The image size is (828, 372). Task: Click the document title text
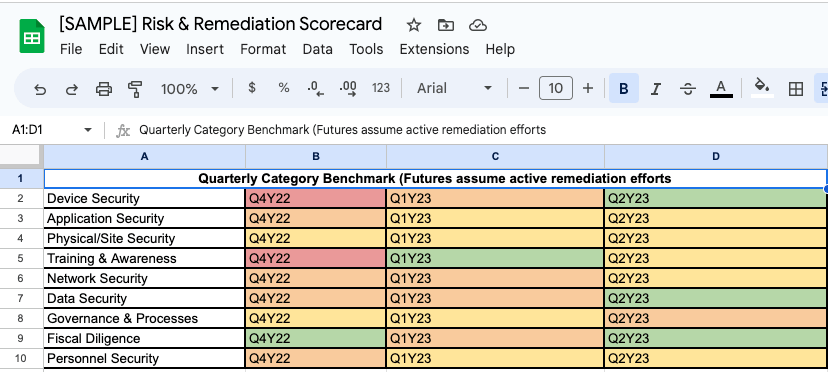221,24
